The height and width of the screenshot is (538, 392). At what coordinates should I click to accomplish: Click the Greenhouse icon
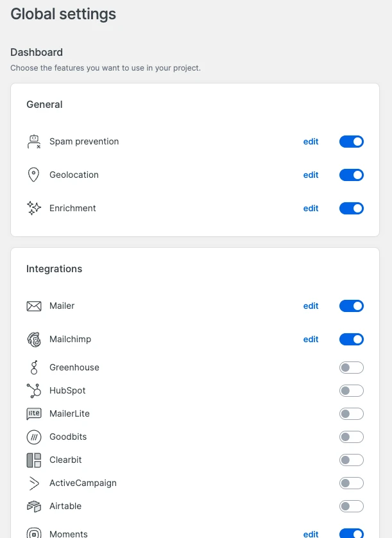tap(34, 367)
